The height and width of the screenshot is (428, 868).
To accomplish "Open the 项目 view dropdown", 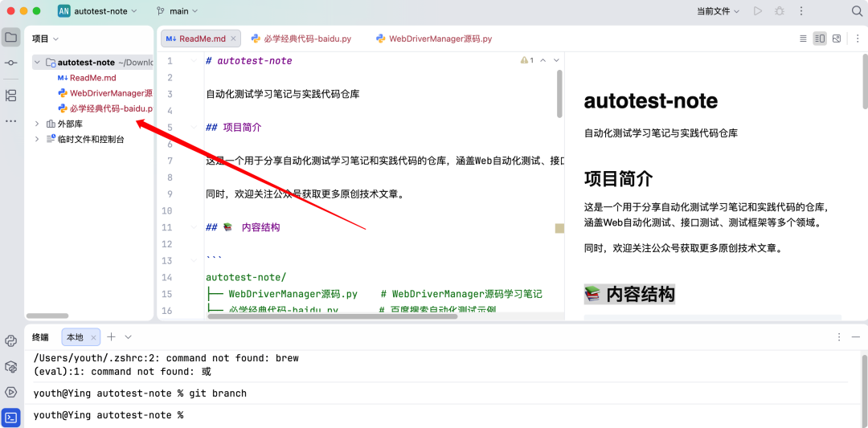I will [x=45, y=39].
